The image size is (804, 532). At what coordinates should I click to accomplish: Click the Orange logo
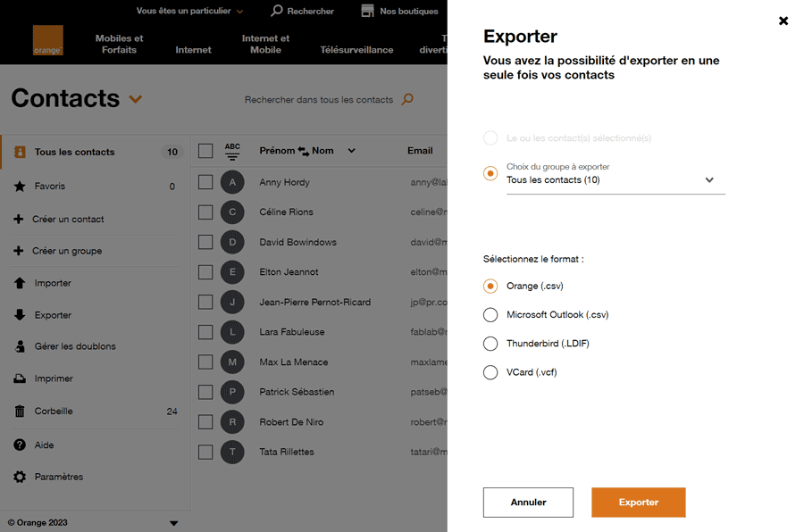47,40
